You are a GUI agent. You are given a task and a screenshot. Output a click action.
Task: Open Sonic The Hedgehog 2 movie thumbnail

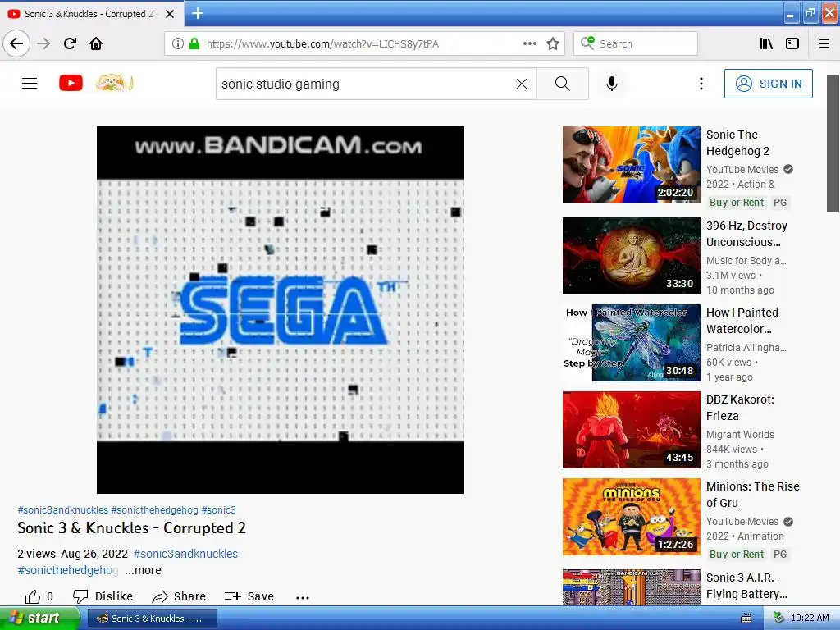click(x=631, y=164)
